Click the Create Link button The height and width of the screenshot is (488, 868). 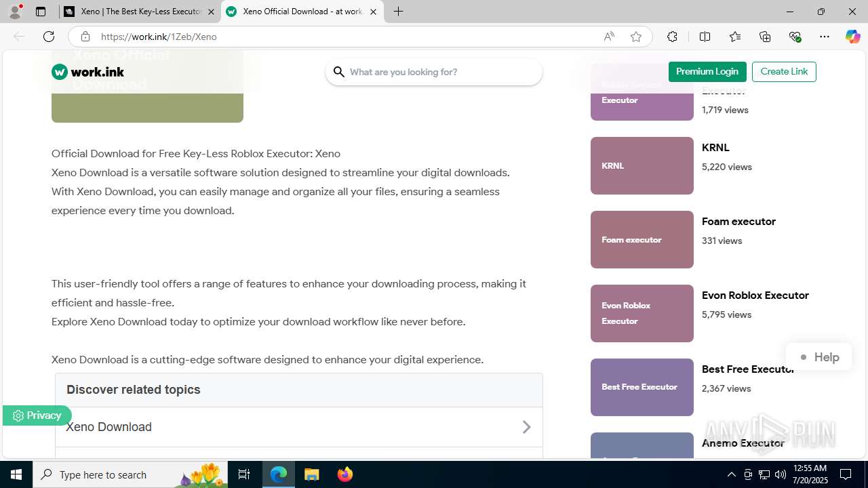coord(784,72)
